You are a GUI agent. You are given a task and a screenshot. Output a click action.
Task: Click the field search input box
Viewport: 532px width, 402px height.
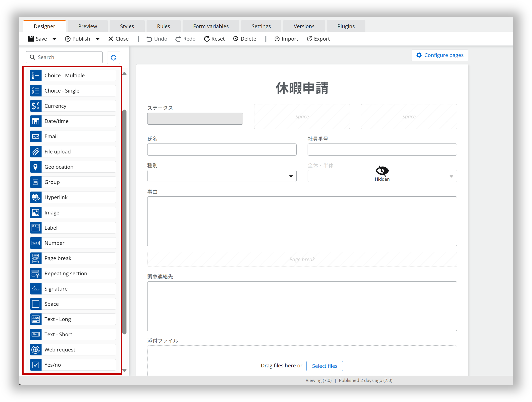(64, 57)
